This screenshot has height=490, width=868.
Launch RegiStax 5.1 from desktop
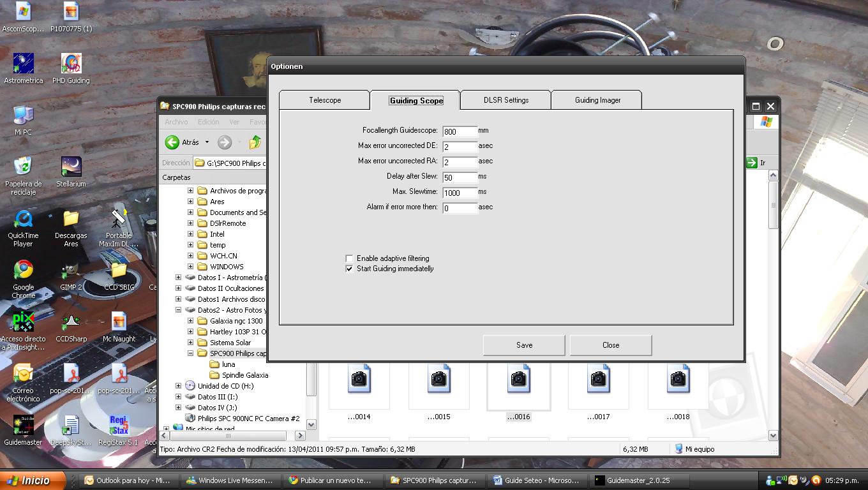(x=119, y=431)
